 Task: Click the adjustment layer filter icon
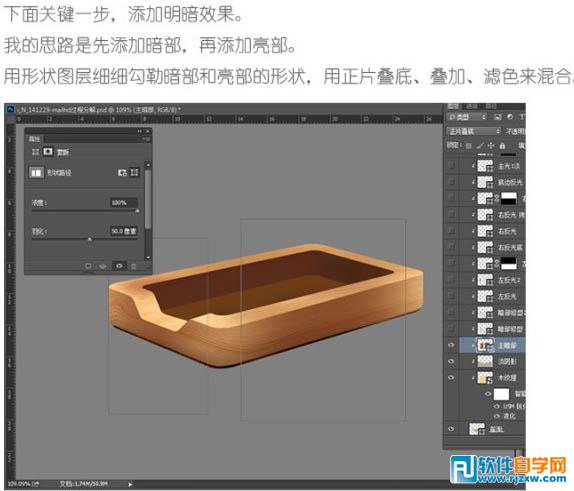point(510,117)
